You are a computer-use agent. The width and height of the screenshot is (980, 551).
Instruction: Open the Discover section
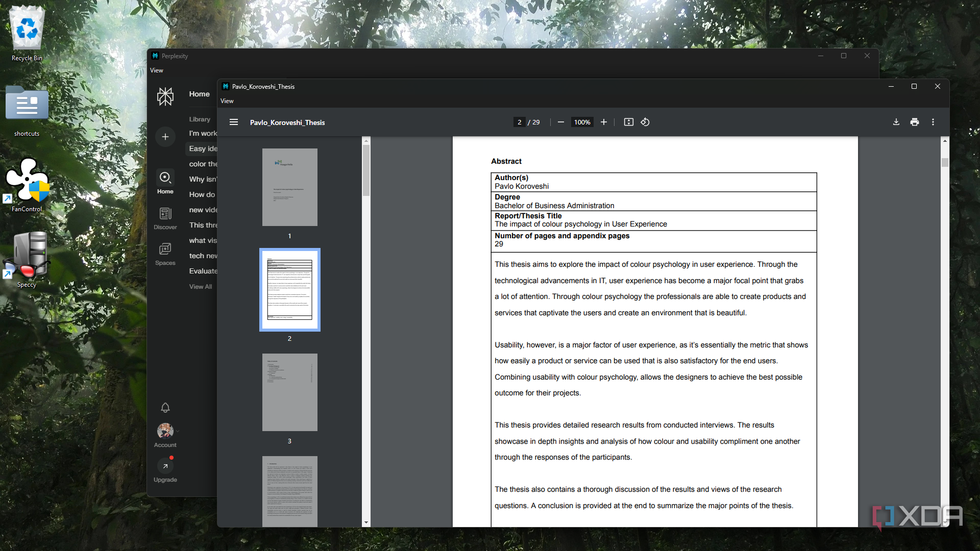[x=165, y=218]
